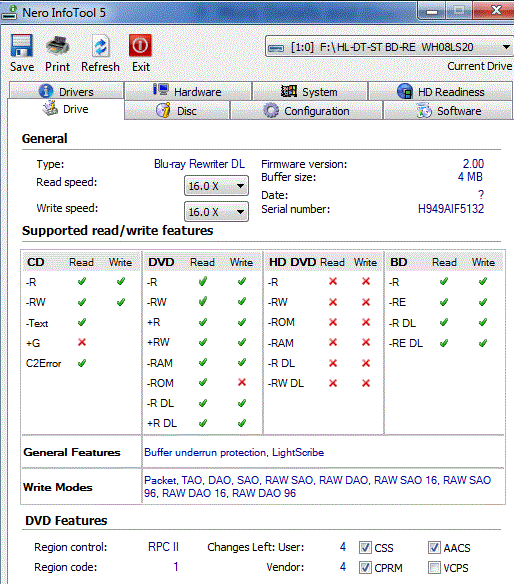This screenshot has width=514, height=584.
Task: Click the BD -RE DL write checkmark
Action: (x=483, y=343)
